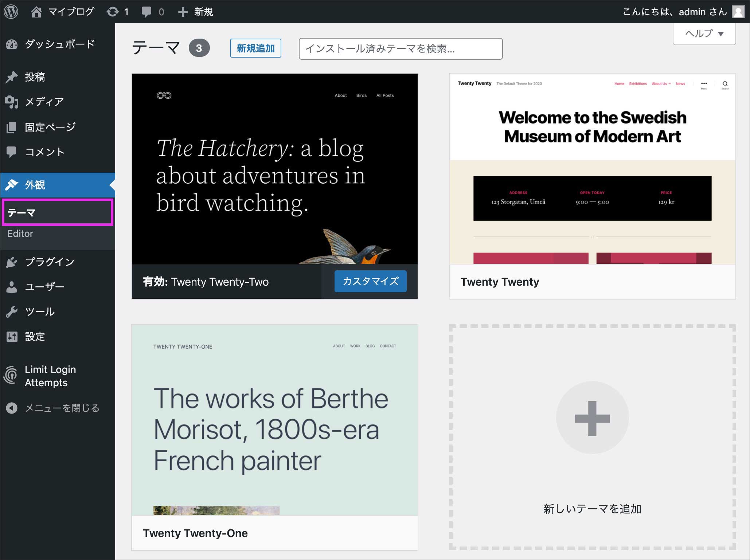Click the ツール wrench icon
Image resolution: width=750 pixels, height=560 pixels.
point(12,312)
